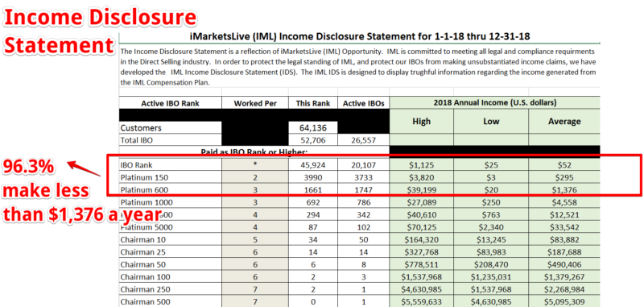Select the $27,089 high income cell

[421, 202]
